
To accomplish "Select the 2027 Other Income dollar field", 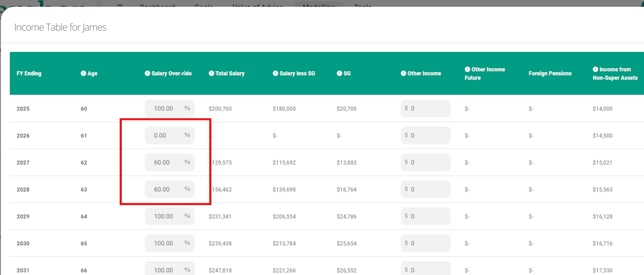I will (x=426, y=162).
